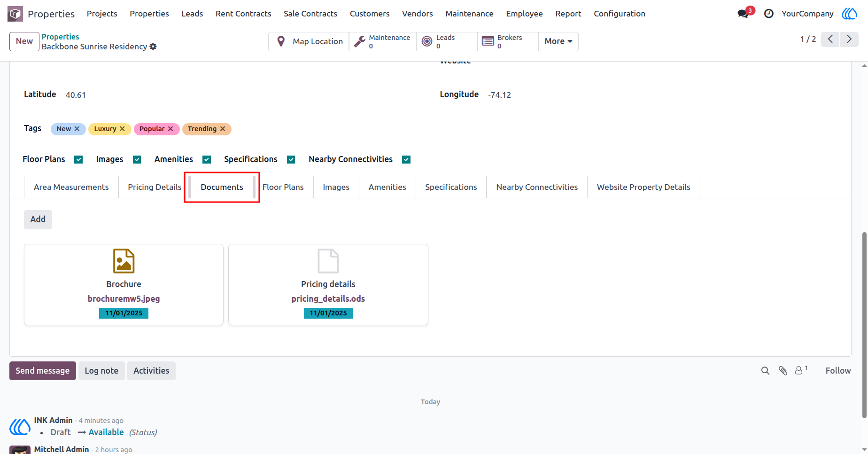Toggle the Floor Plans checkbox
The image size is (868, 454).
[x=78, y=160]
